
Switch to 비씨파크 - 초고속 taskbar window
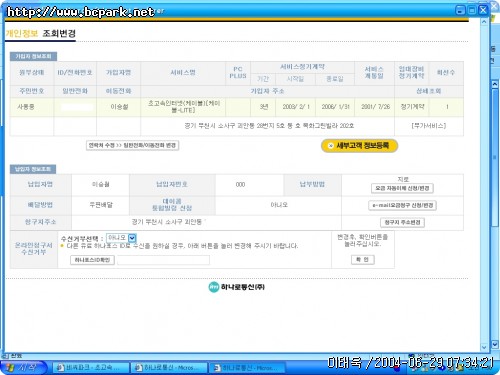pyautogui.click(x=91, y=368)
